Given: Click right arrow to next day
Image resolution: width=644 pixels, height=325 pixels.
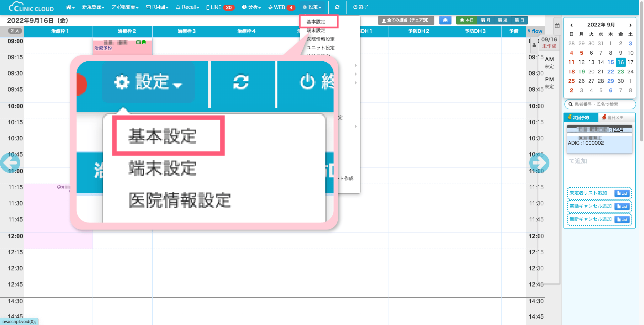Looking at the screenshot, I should [539, 163].
